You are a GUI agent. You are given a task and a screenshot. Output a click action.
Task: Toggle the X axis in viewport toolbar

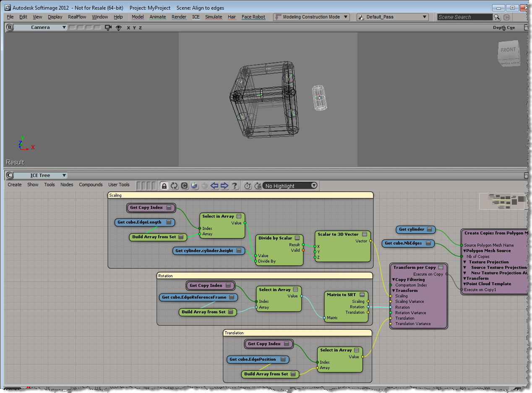pyautogui.click(x=128, y=28)
